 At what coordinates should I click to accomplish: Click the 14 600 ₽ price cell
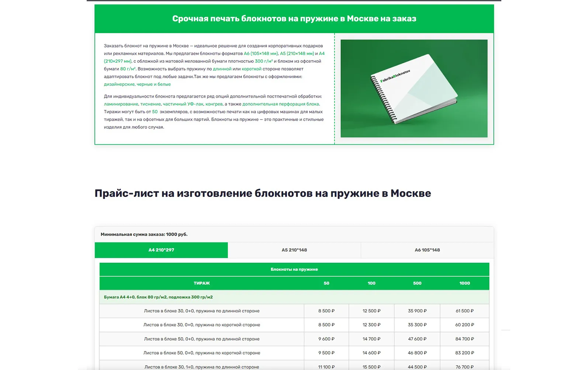click(x=371, y=353)
